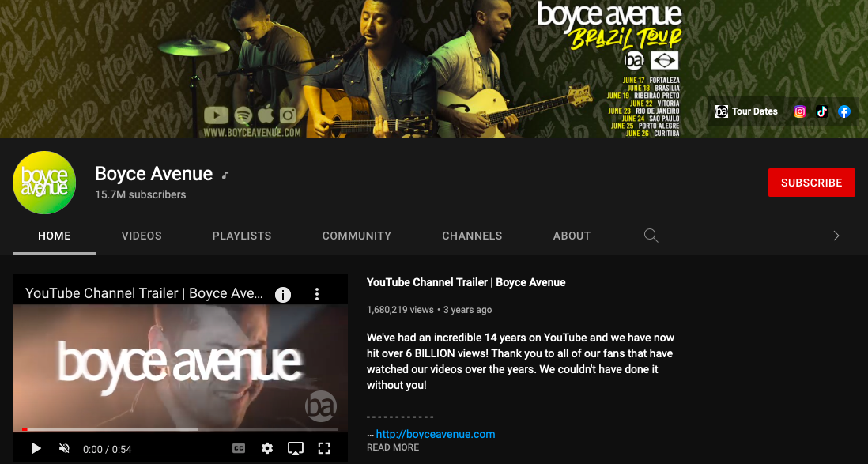Open the Facebook link in the banner
The height and width of the screenshot is (464, 868).
coord(843,111)
